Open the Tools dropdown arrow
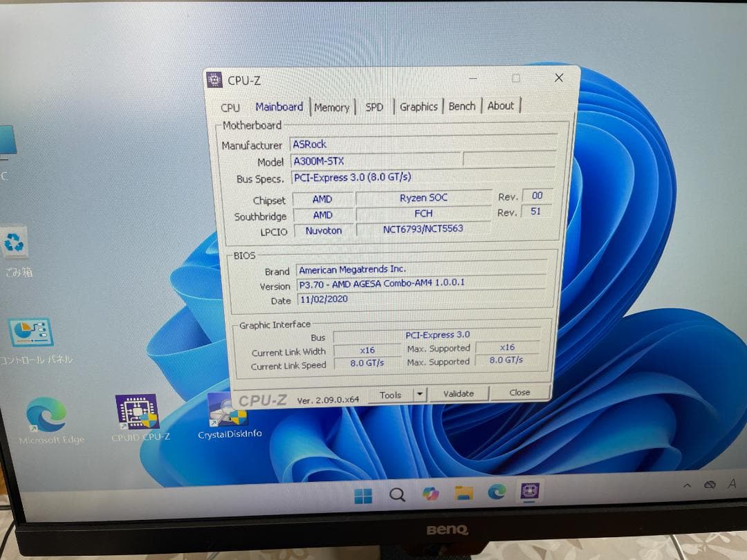 pyautogui.click(x=419, y=394)
